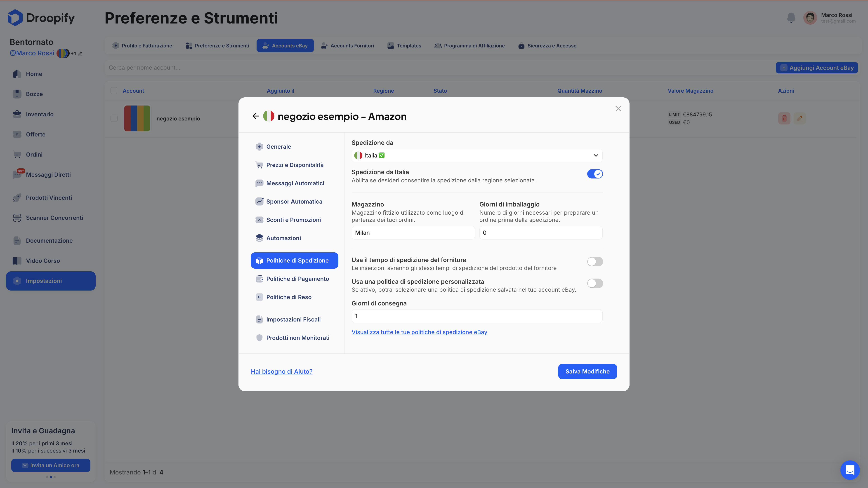This screenshot has width=868, height=488.
Task: Click the Giorni di consegna input field
Action: click(476, 316)
